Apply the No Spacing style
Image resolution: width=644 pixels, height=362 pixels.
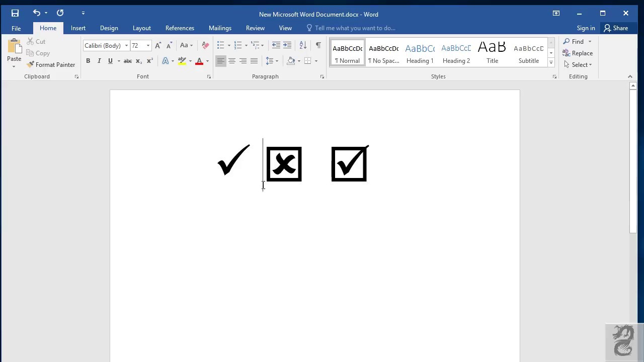pyautogui.click(x=383, y=53)
